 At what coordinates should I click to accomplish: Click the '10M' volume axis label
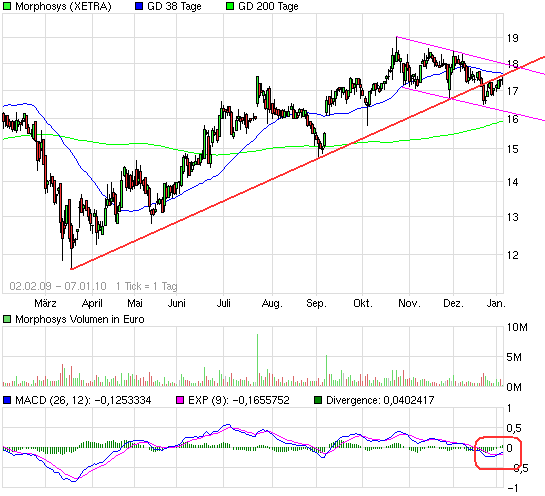(517, 327)
